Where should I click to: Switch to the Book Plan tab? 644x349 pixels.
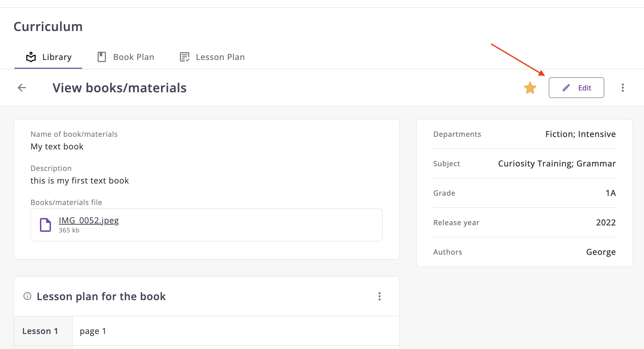tap(133, 57)
